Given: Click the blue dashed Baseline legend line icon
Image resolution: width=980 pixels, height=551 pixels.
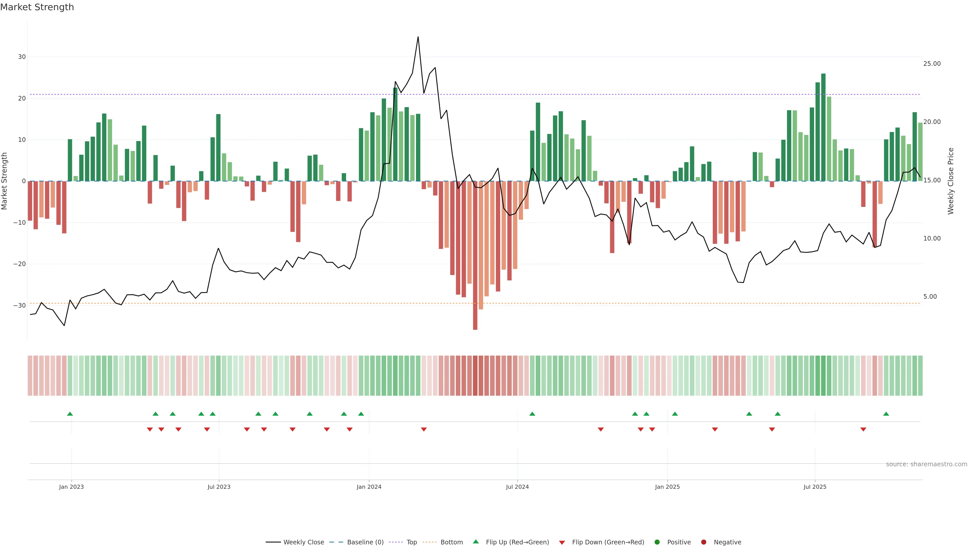Looking at the screenshot, I should 336,542.
